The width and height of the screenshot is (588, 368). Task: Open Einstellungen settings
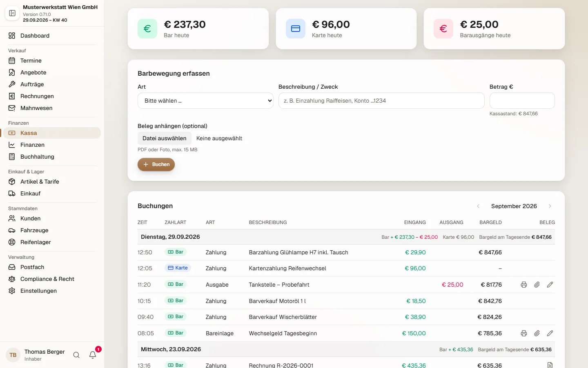[x=52, y=291]
